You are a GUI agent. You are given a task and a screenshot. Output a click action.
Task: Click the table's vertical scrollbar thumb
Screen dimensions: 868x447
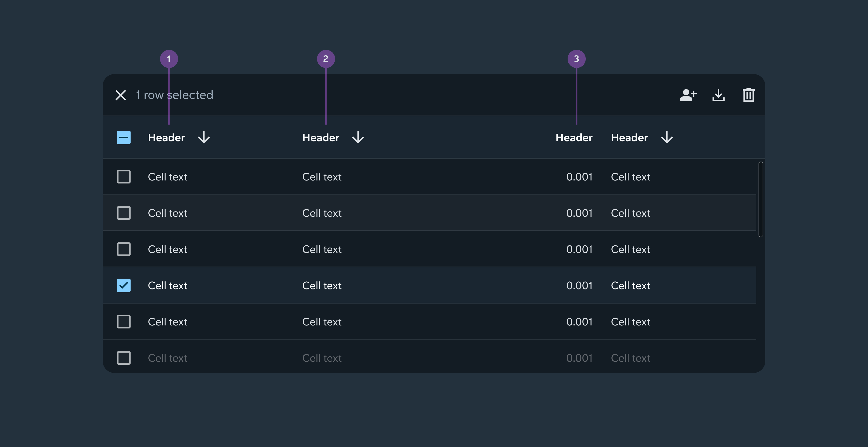tap(761, 199)
